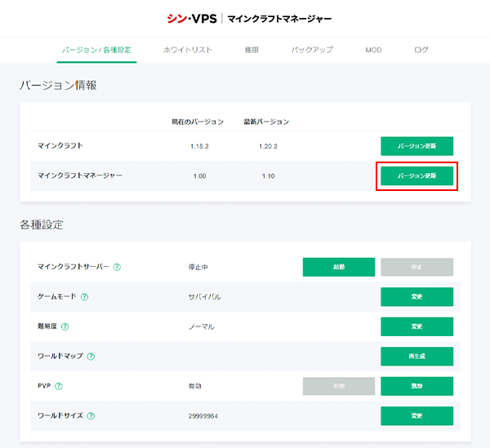Disable PVP with the 無効 button
The image size is (490, 448).
pos(416,386)
